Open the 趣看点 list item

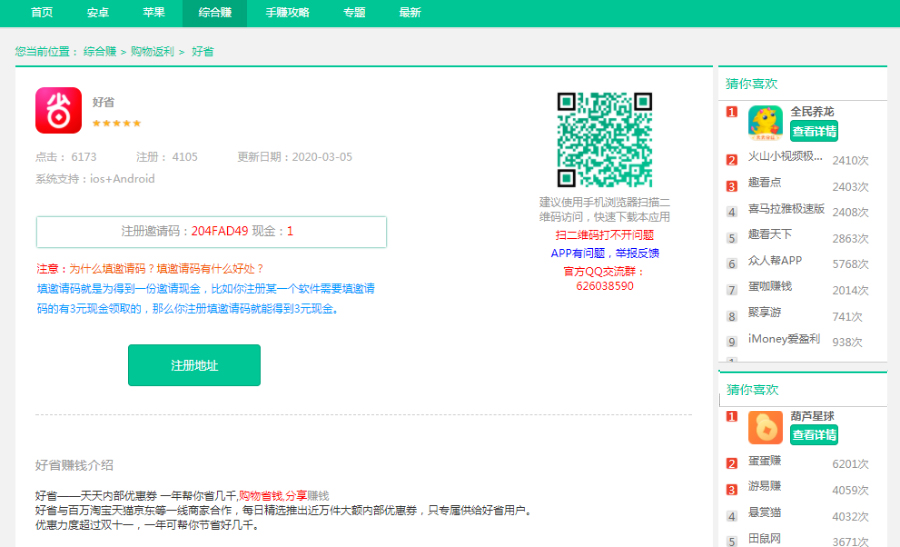click(x=765, y=183)
